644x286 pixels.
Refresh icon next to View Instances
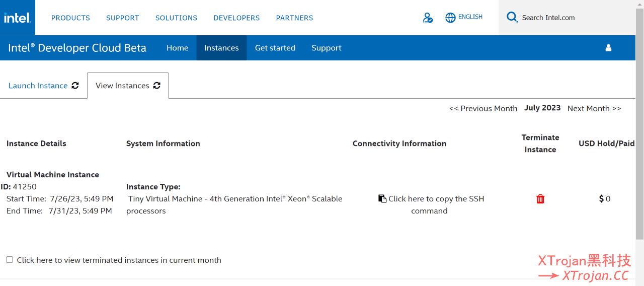point(156,86)
